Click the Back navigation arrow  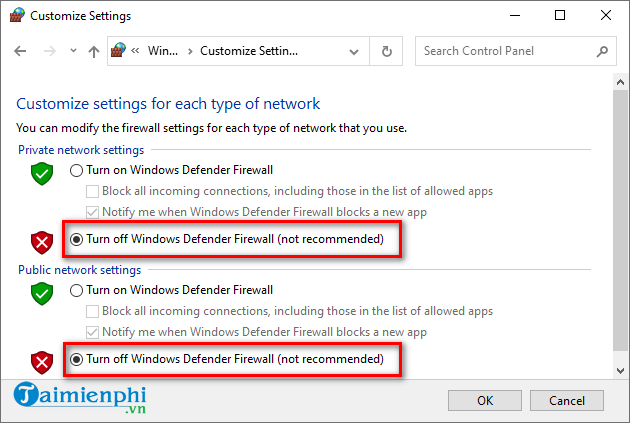[x=22, y=51]
